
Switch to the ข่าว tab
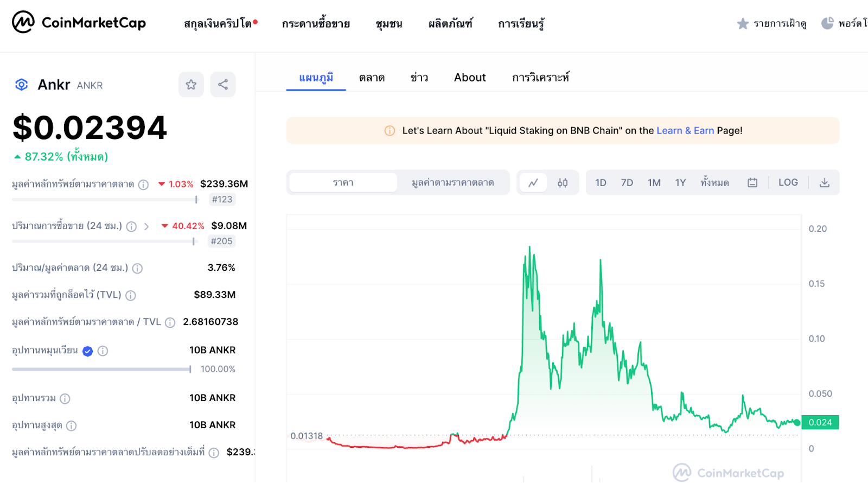pyautogui.click(x=419, y=78)
